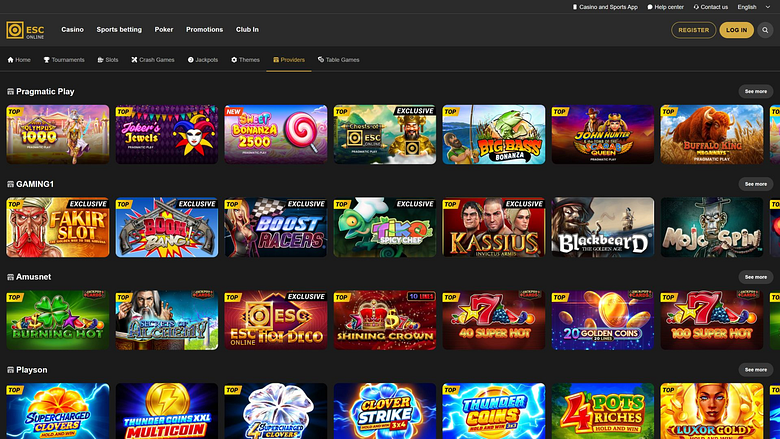Open Clover Strike game thumbnail

[385, 411]
